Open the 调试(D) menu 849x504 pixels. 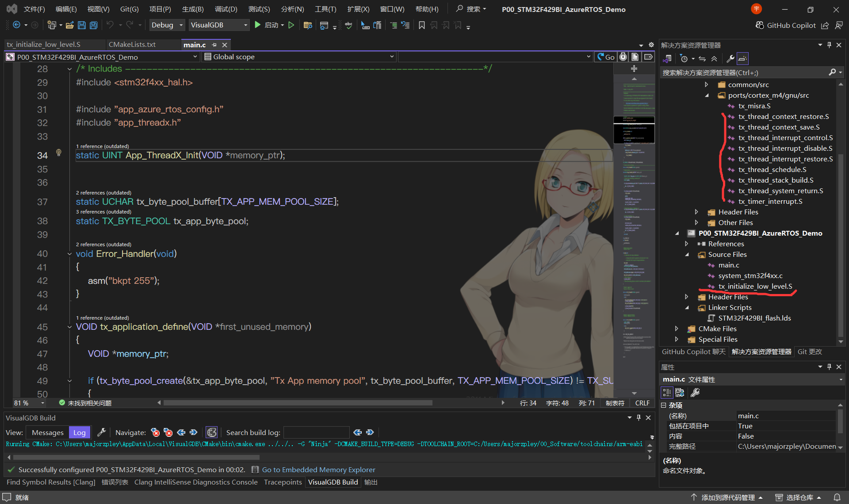[226, 9]
